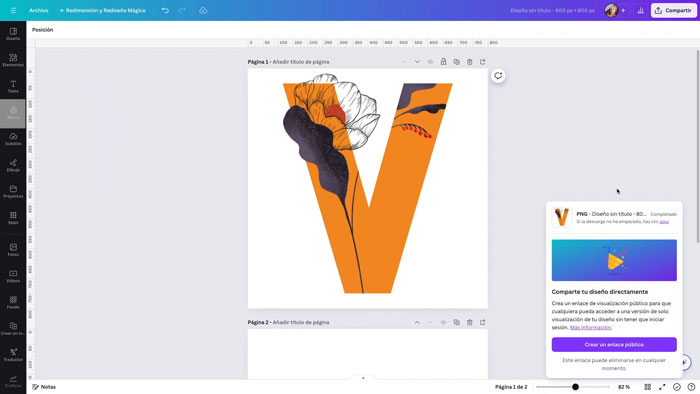Screen dimensions: 700x394
Task: Open the Gráficos sidebar item
Action: [x=13, y=381]
